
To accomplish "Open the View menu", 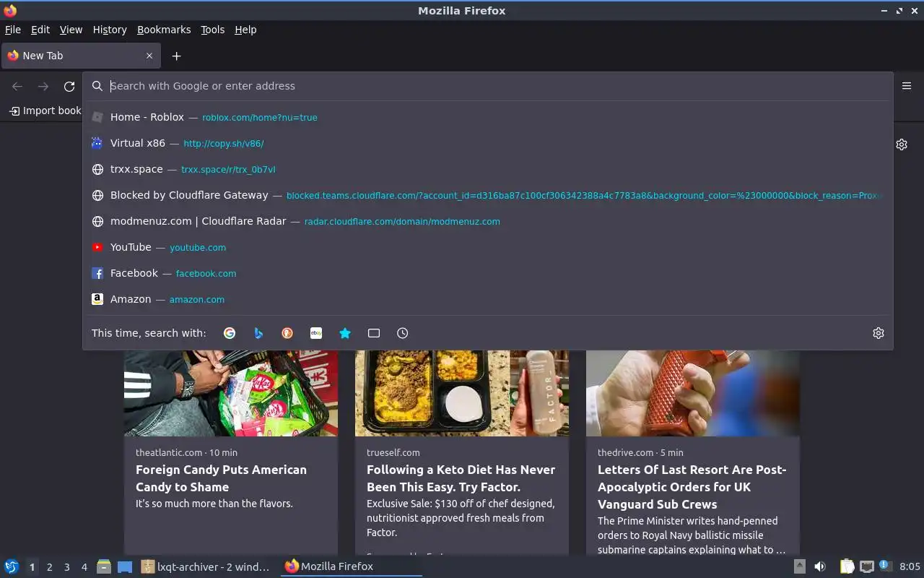I will [71, 30].
